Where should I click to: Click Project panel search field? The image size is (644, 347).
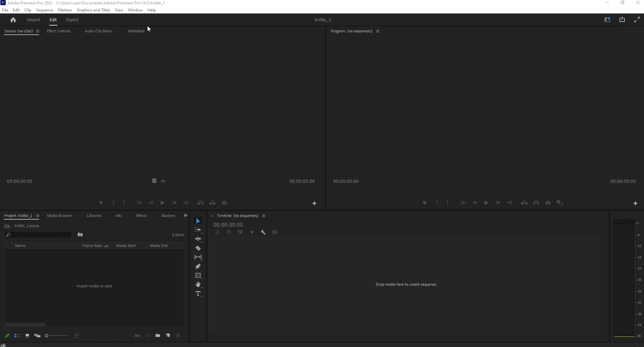(38, 235)
